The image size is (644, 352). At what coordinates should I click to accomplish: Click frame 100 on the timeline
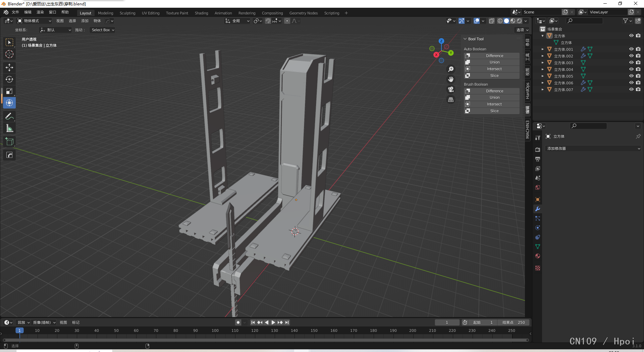(215, 331)
